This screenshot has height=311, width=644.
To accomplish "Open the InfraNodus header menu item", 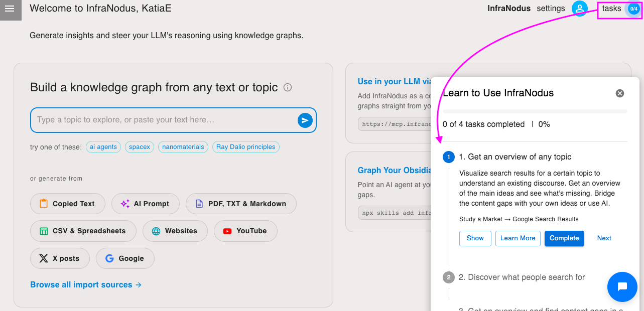I will [509, 9].
